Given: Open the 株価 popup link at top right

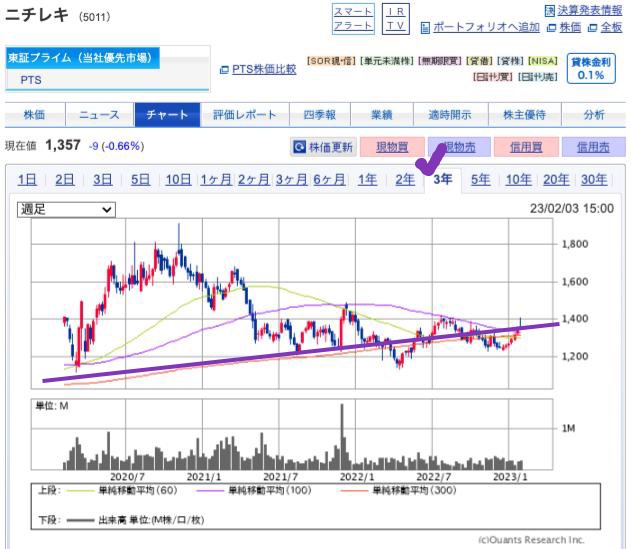Looking at the screenshot, I should [x=570, y=27].
